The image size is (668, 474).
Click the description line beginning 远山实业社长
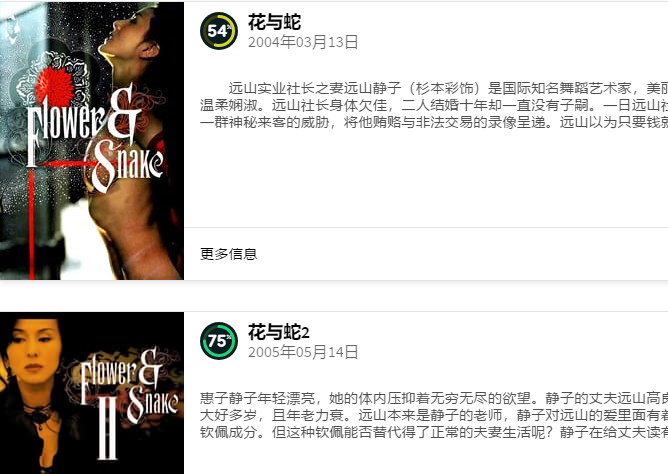pyautogui.click(x=448, y=88)
